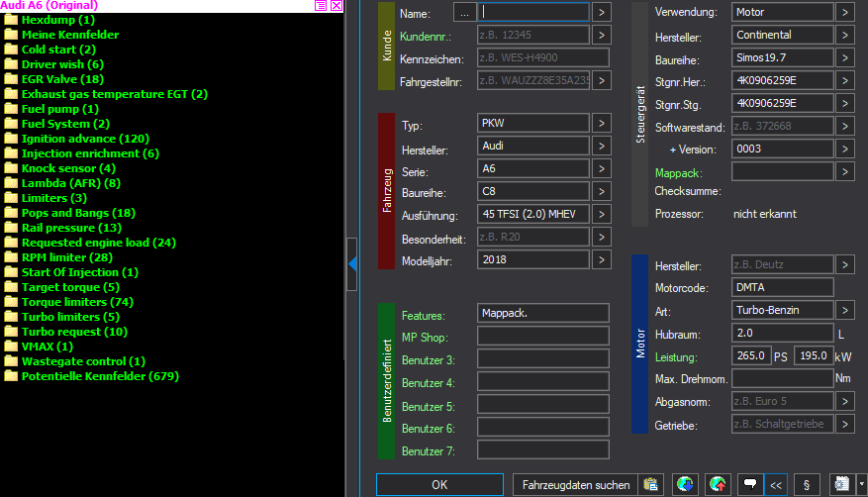Collapse the panel with the << button
The width and height of the screenshot is (868, 497).
[x=776, y=485]
